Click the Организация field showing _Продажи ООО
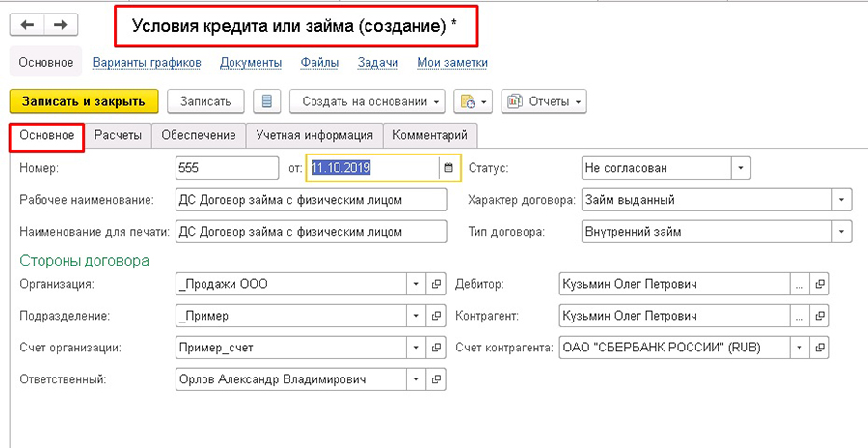The image size is (868, 448). (290, 285)
